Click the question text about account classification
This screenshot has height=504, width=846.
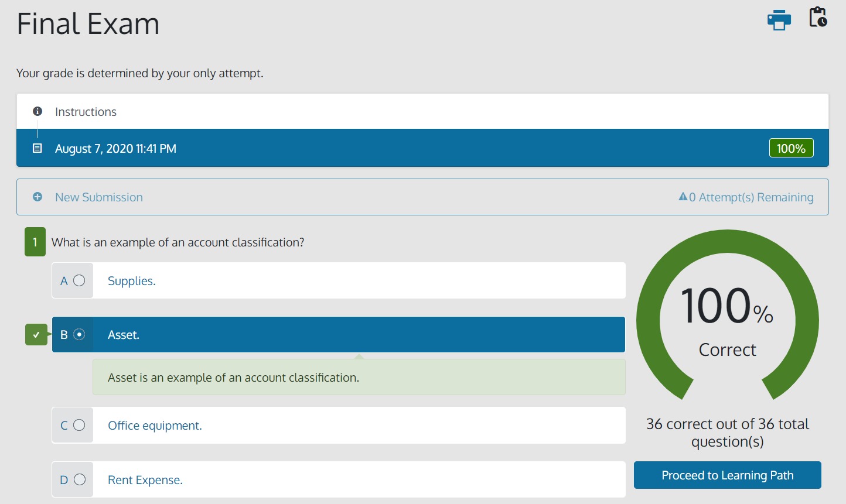tap(178, 242)
